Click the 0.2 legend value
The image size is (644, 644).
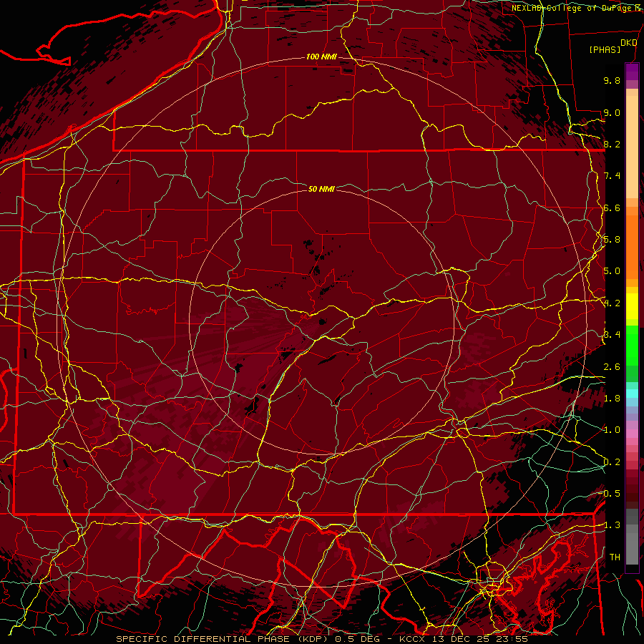[612, 462]
